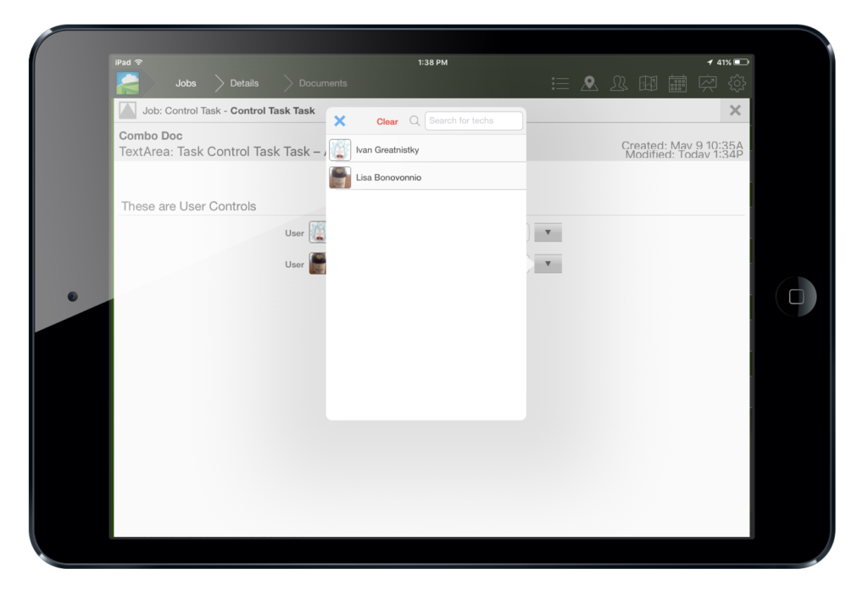Open the users/technicians icon
Viewport: 868px width, 597px height.
(x=618, y=84)
